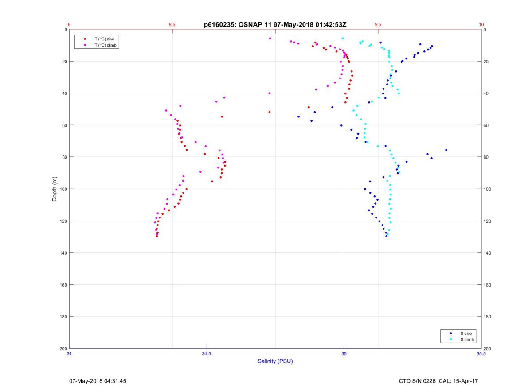Click the blue salinity tick label "35"
The image size is (532, 392).
344,353
